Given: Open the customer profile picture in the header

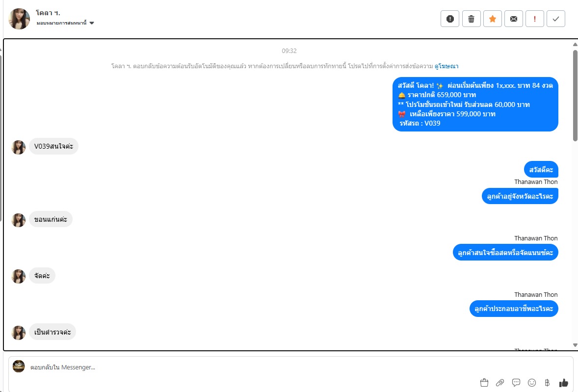Looking at the screenshot, I should coord(19,19).
